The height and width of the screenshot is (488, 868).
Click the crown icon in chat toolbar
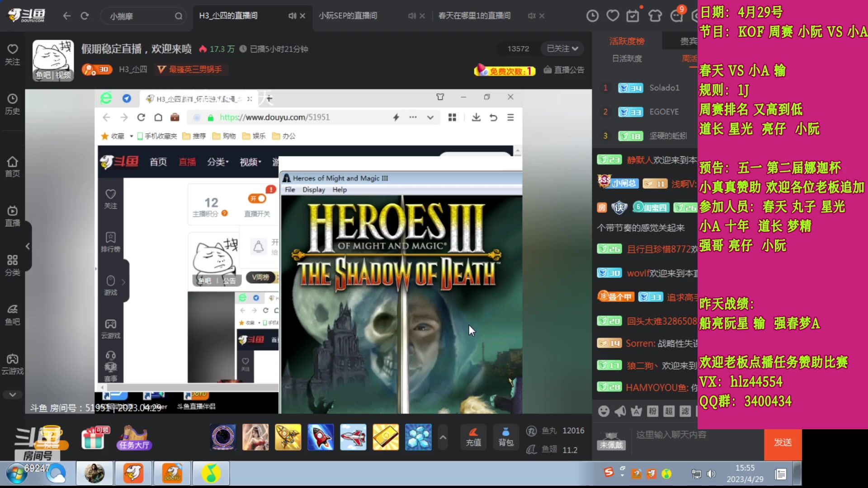coord(636,411)
